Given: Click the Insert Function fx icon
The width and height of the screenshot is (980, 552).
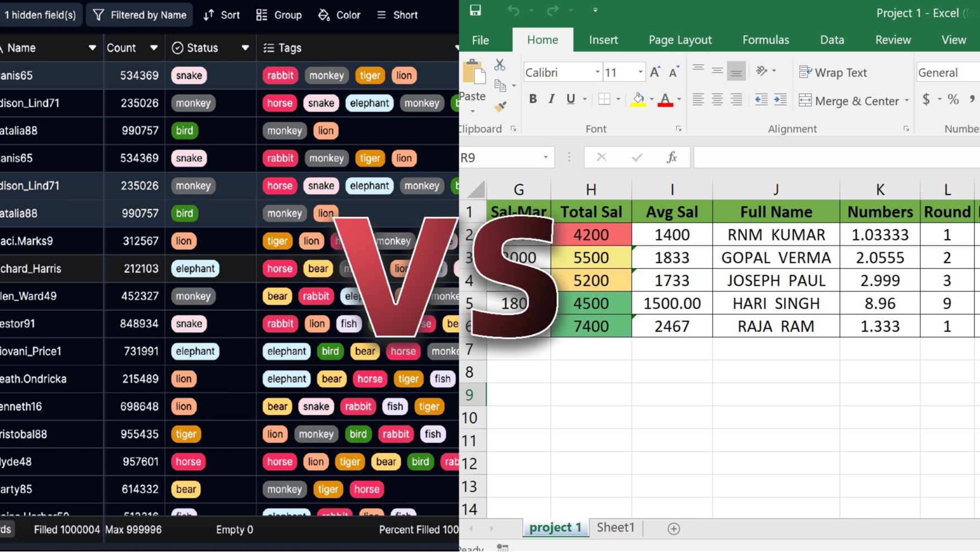Looking at the screenshot, I should [x=671, y=157].
